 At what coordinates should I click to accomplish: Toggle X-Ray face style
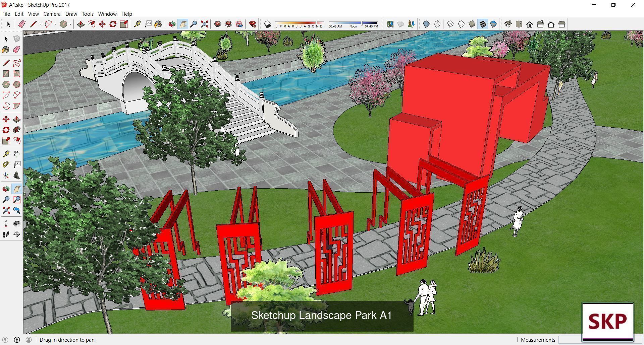[426, 24]
